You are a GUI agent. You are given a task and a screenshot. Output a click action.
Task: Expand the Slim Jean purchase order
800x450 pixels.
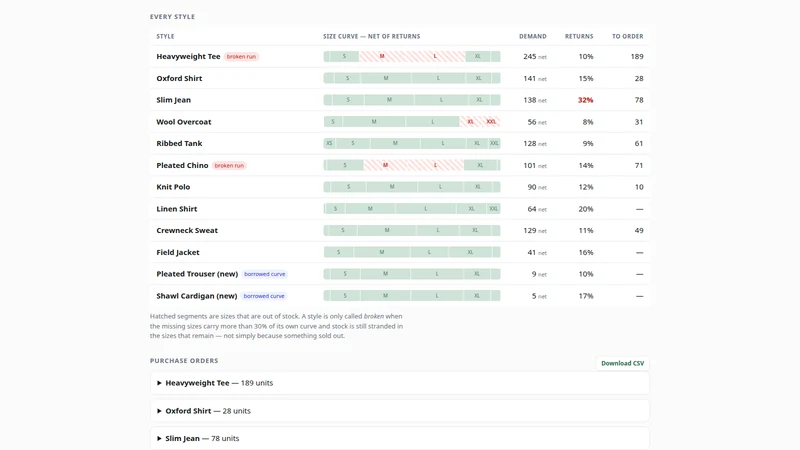point(399,438)
